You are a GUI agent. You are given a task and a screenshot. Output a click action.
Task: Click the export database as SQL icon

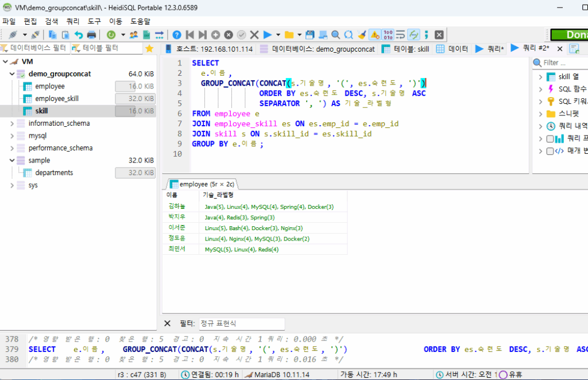(146, 35)
